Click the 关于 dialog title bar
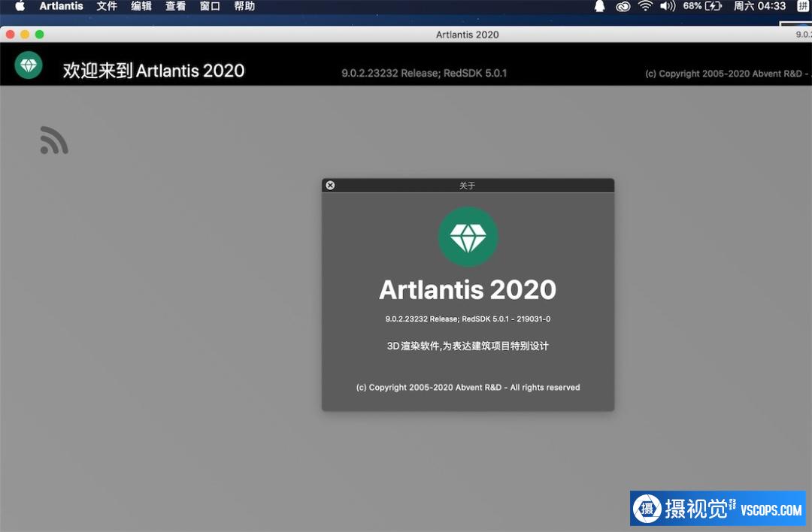This screenshot has height=532, width=812. [x=468, y=186]
